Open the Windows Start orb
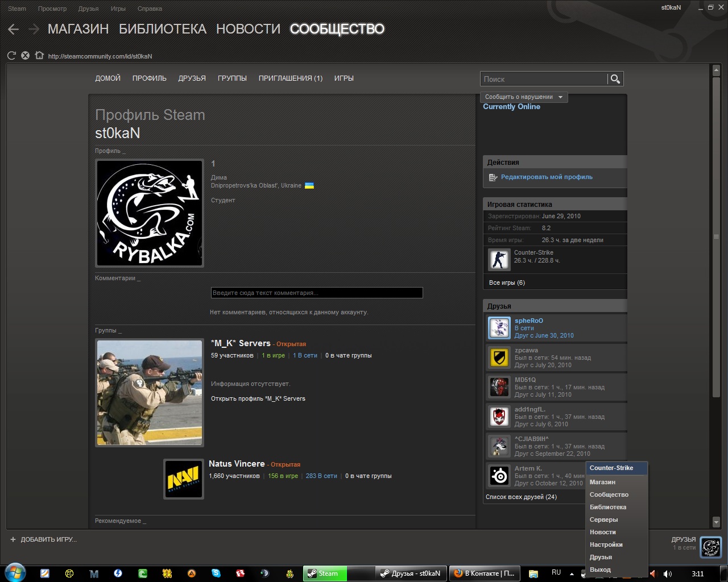The height and width of the screenshot is (582, 728). [15, 573]
